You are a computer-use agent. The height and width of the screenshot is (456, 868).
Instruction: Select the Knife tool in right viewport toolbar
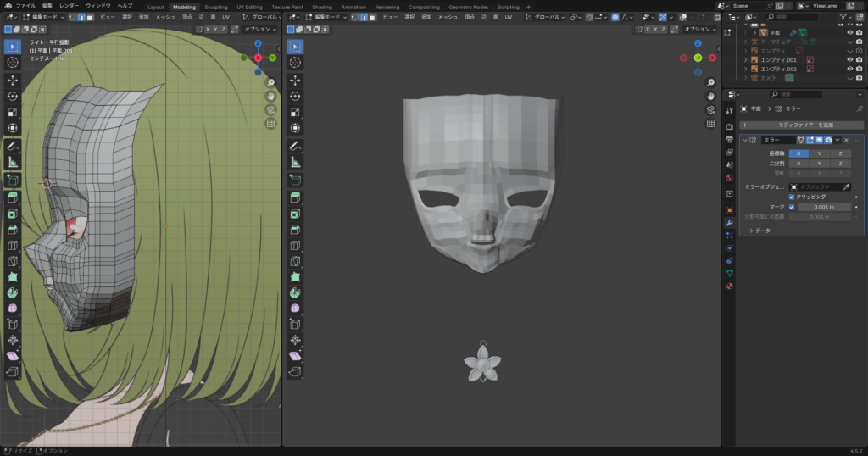pos(295,261)
